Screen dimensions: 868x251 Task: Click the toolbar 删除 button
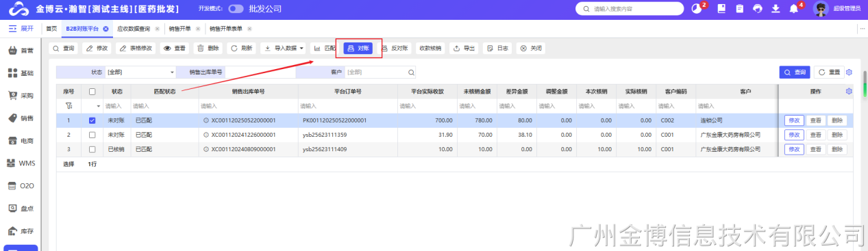(208, 49)
